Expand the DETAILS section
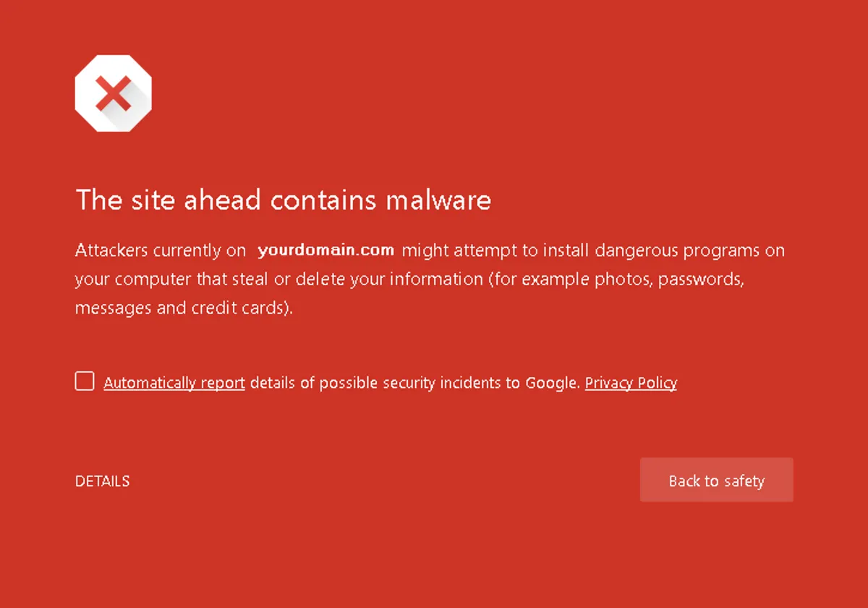The image size is (868, 608). [102, 481]
